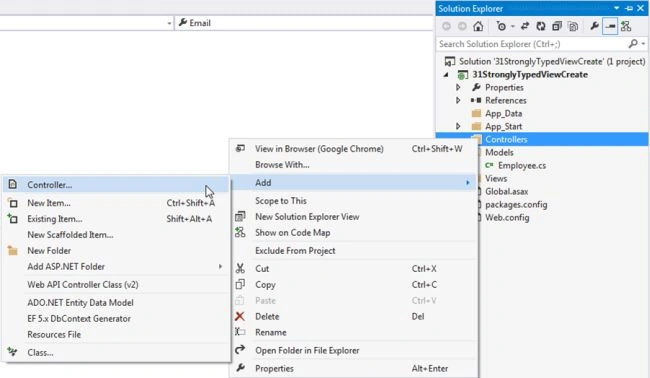This screenshot has height=378, width=650.
Task: Select Global.asax in Solution Explorer
Action: pos(506,191)
